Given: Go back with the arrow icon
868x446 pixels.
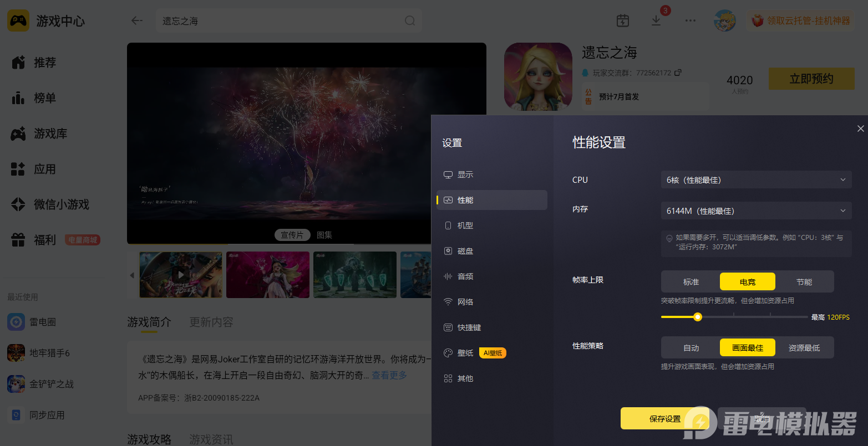Looking at the screenshot, I should 136,20.
